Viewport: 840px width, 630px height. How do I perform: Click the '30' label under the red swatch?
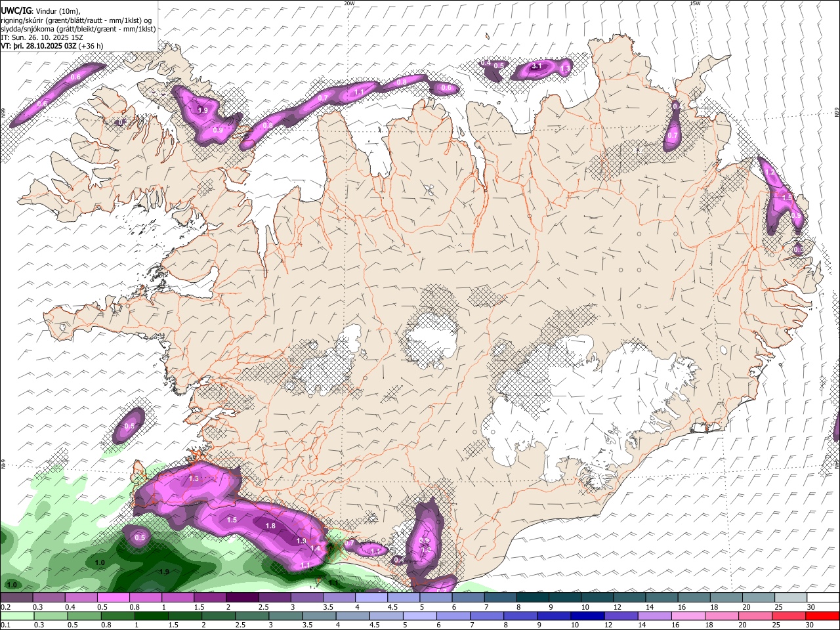point(810,625)
